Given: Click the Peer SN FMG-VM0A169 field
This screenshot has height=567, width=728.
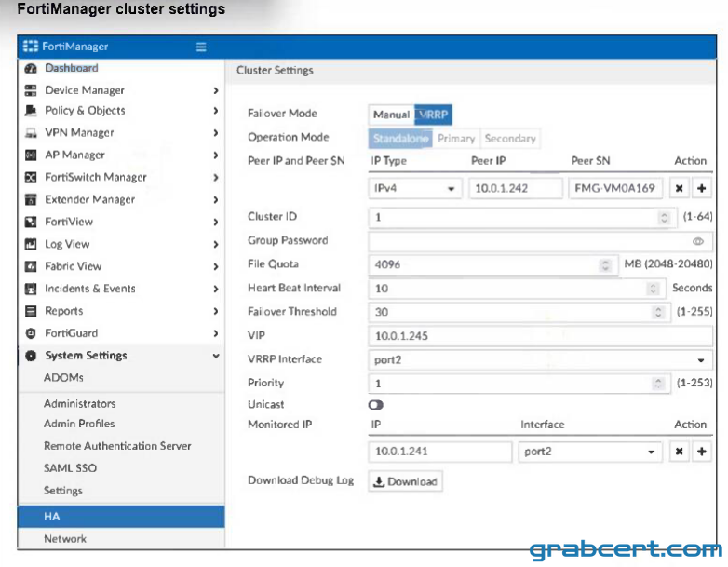Looking at the screenshot, I should [615, 189].
